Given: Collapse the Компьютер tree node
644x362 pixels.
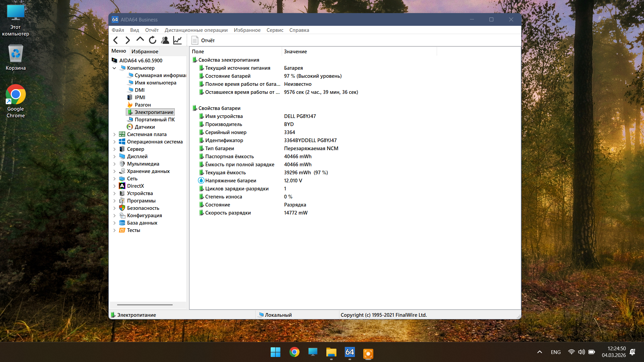Looking at the screenshot, I should (114, 68).
